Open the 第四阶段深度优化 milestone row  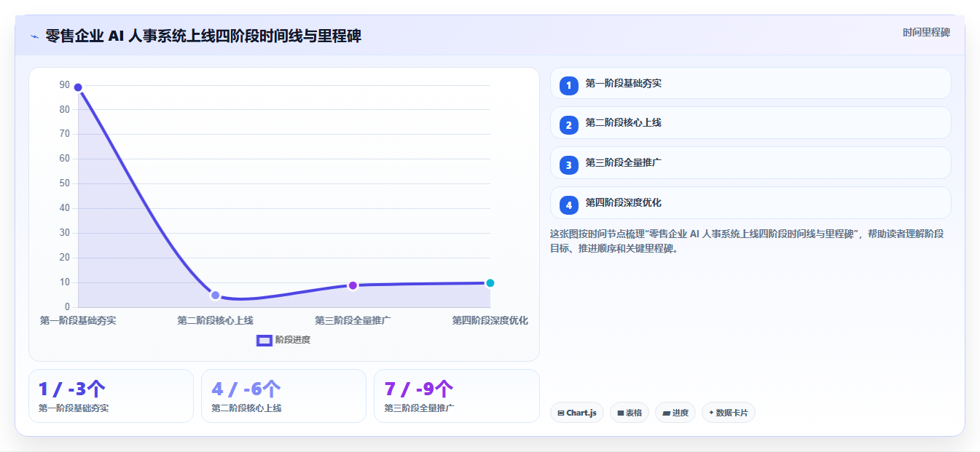750,203
